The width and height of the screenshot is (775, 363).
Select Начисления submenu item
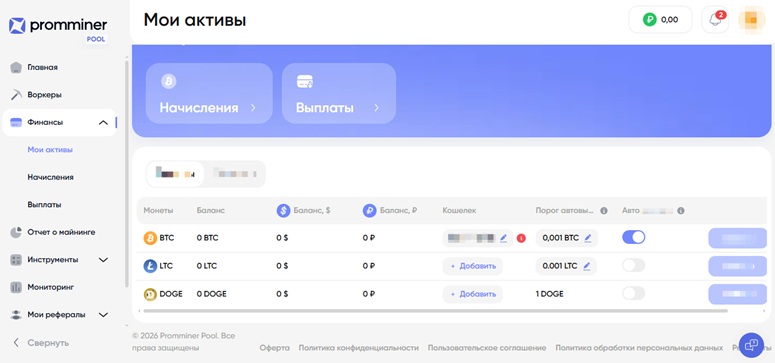click(50, 177)
